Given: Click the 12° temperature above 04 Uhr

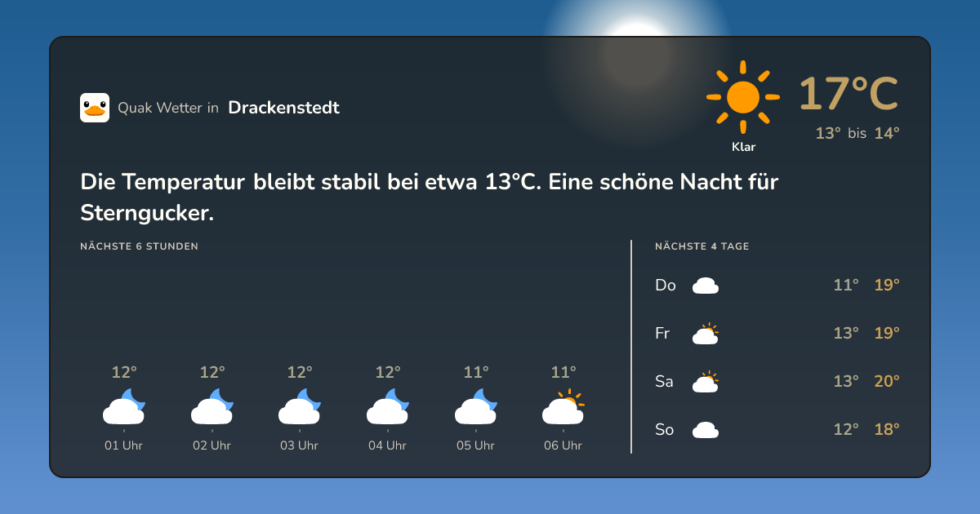Looking at the screenshot, I should click(388, 373).
